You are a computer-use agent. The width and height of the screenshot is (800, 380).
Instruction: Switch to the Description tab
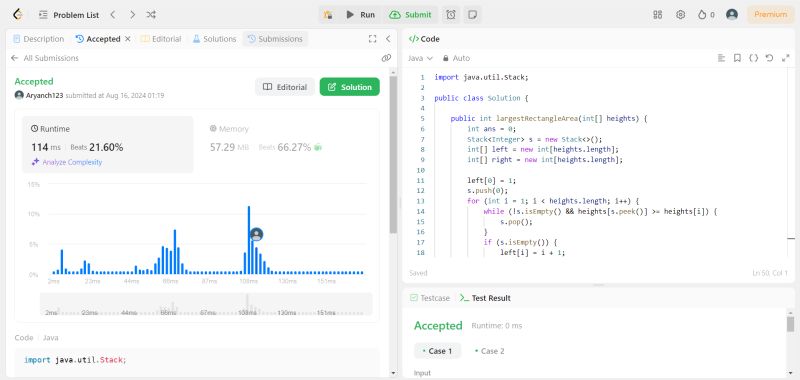pos(39,39)
